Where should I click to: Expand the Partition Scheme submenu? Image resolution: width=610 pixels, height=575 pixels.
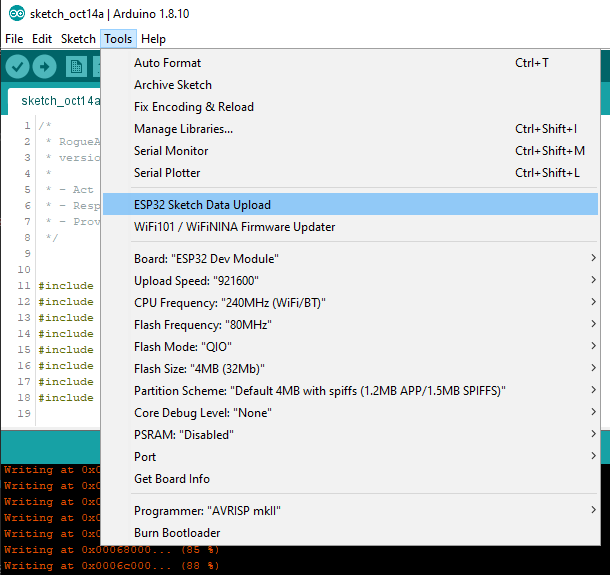350,390
